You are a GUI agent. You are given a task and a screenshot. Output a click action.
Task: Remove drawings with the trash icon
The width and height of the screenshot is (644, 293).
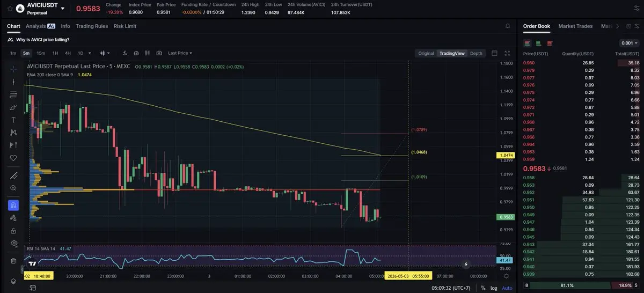click(13, 261)
